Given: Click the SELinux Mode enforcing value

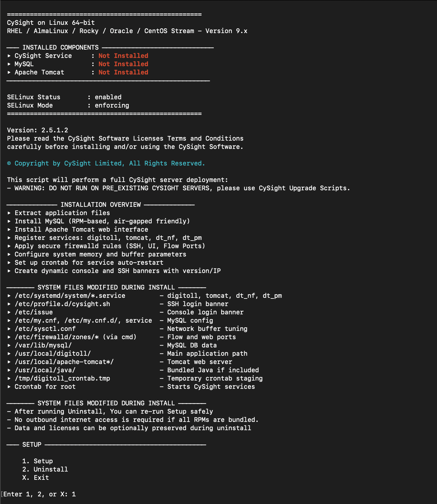Looking at the screenshot, I should [x=112, y=105].
